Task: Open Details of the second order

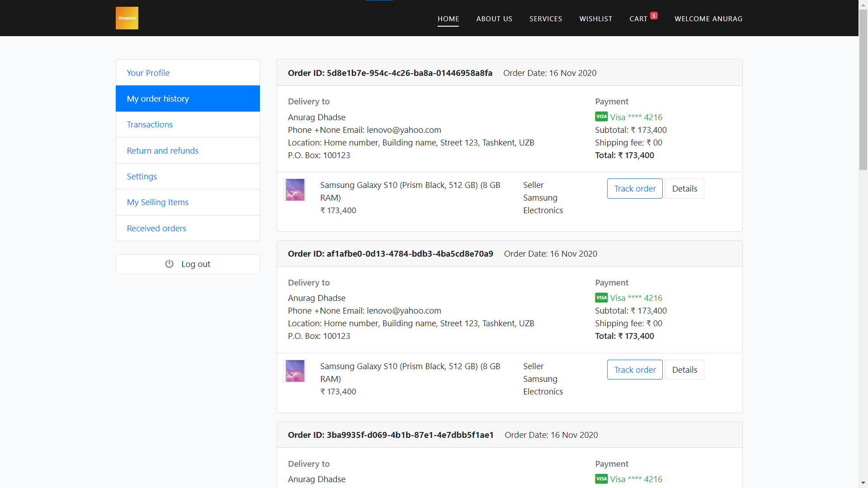Action: [x=684, y=370]
